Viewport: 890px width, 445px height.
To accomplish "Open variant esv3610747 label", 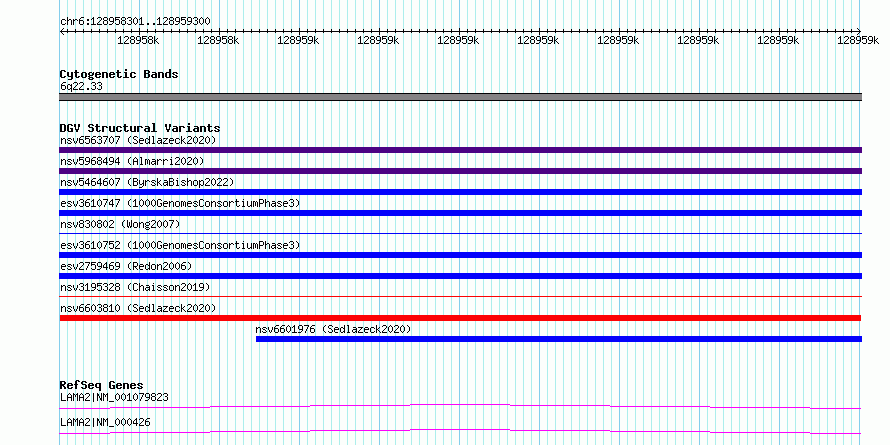I will [x=180, y=203].
